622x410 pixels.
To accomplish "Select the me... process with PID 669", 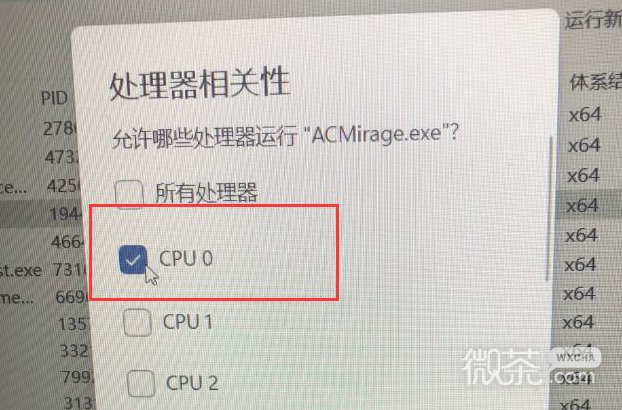I will click(x=43, y=297).
